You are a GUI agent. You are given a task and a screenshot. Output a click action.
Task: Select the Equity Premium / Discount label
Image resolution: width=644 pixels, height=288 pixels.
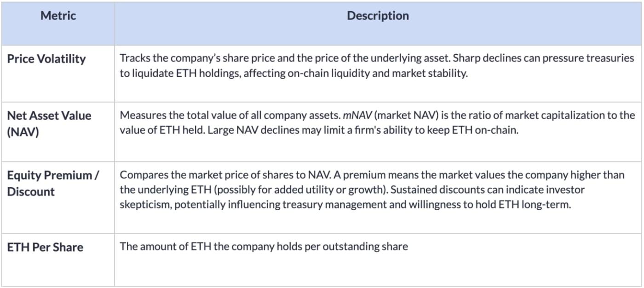[x=53, y=183]
